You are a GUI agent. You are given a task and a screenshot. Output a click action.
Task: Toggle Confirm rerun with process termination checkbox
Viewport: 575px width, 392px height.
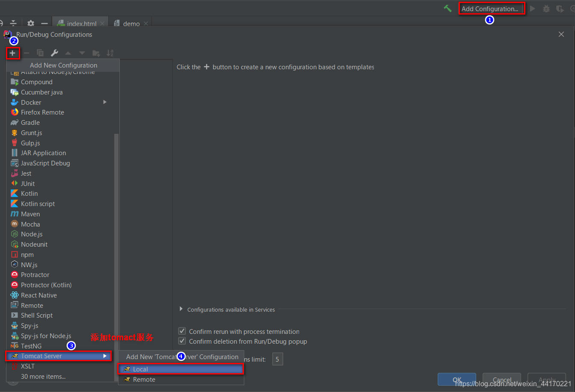182,331
